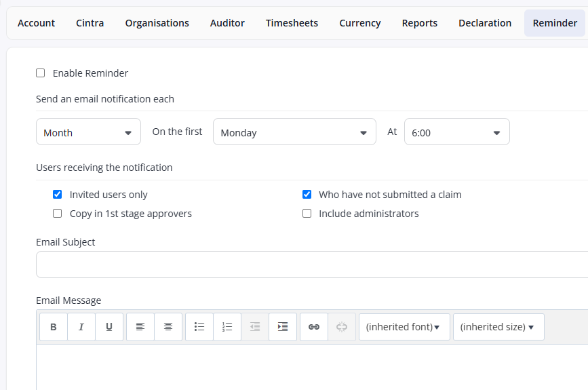Click the unlink icon in editor toolbar
The image size is (588, 390).
click(x=342, y=327)
